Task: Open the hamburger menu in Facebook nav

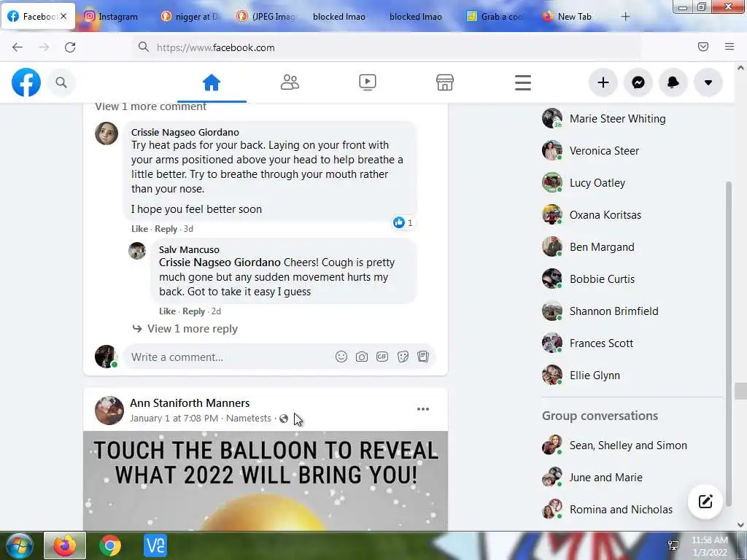Action: (522, 82)
